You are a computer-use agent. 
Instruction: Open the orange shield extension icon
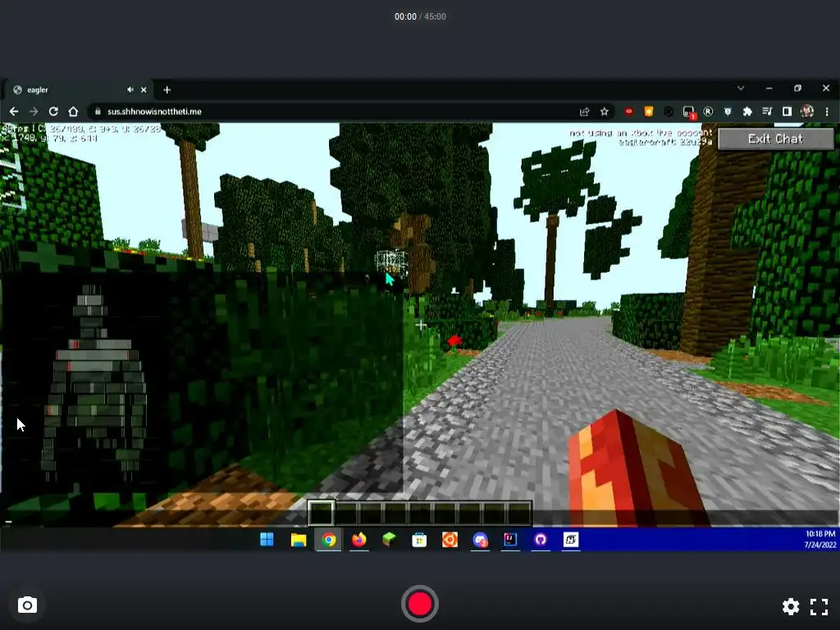[648, 112]
